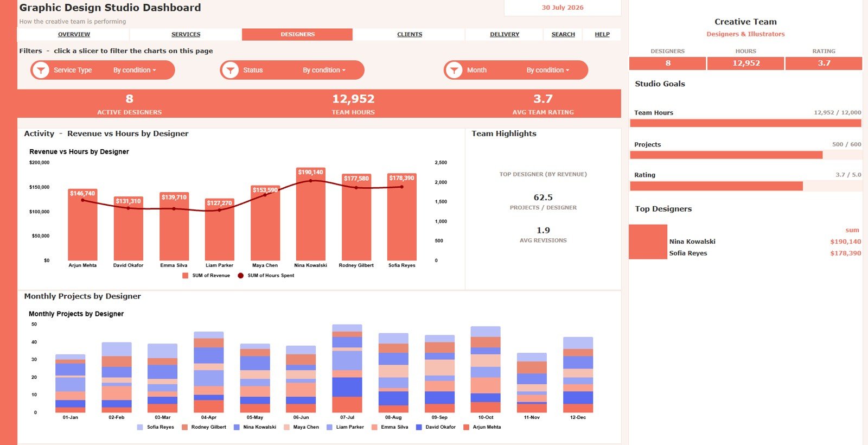Click David Okafor revenue bar $131,310

pos(128,228)
